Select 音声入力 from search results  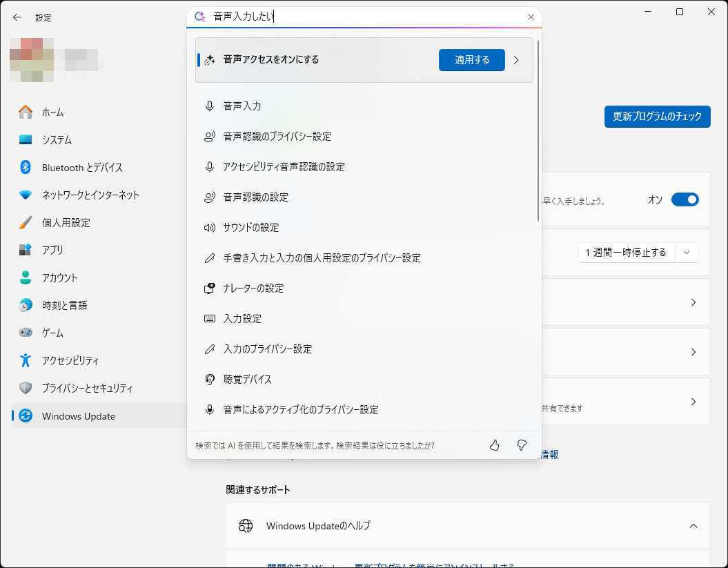point(248,106)
